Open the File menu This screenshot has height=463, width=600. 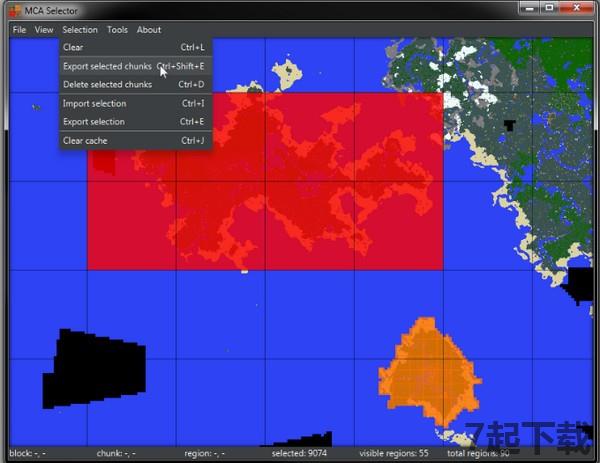coord(19,30)
